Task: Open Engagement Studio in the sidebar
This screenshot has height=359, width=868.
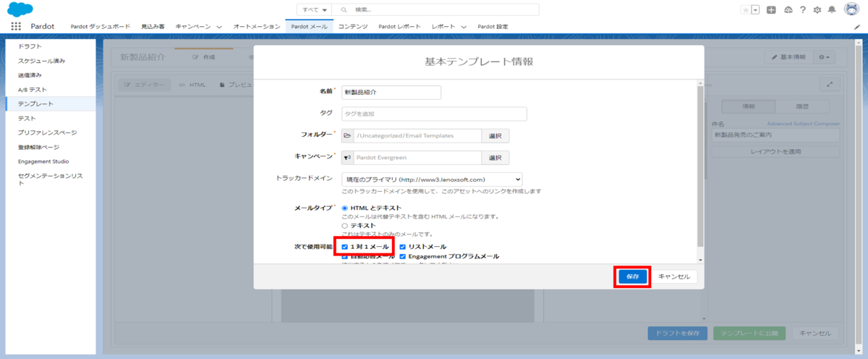Action: pos(43,161)
